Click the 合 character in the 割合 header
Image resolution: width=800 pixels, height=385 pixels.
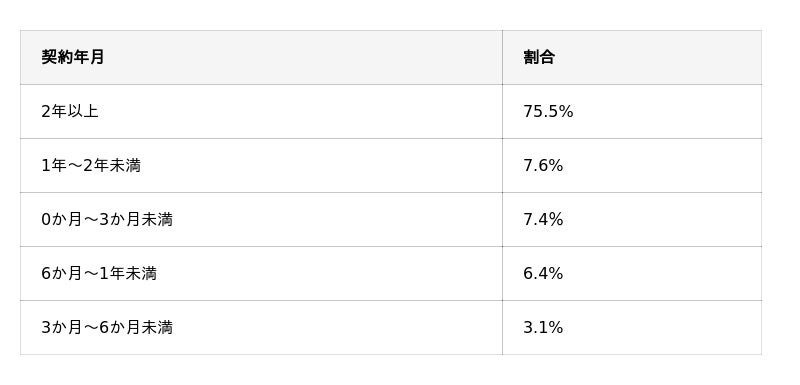546,57
